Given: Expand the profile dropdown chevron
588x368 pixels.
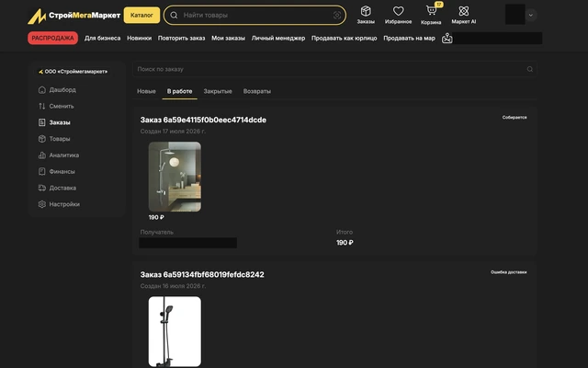Looking at the screenshot, I should [x=531, y=15].
